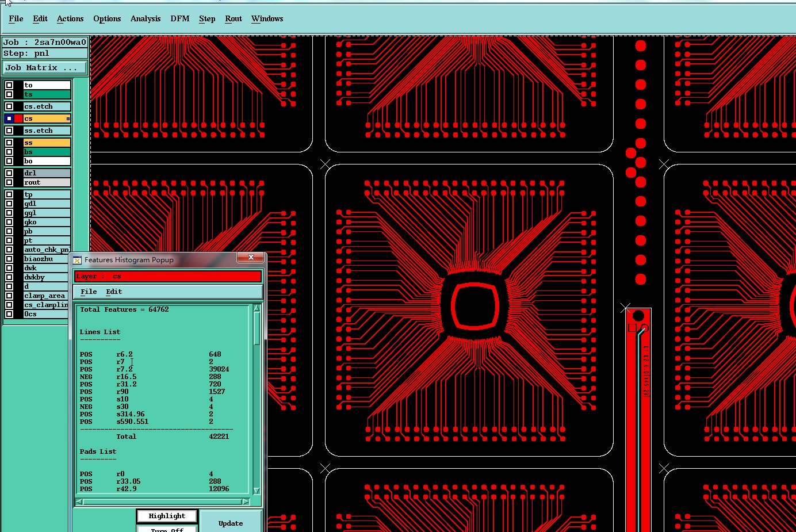
Task: Click the histogram horizontal scrollbar track
Action: pyautogui.click(x=163, y=502)
